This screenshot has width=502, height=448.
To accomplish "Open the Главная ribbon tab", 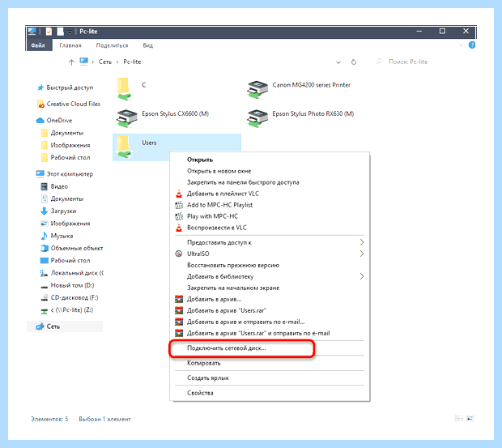I will (x=70, y=45).
